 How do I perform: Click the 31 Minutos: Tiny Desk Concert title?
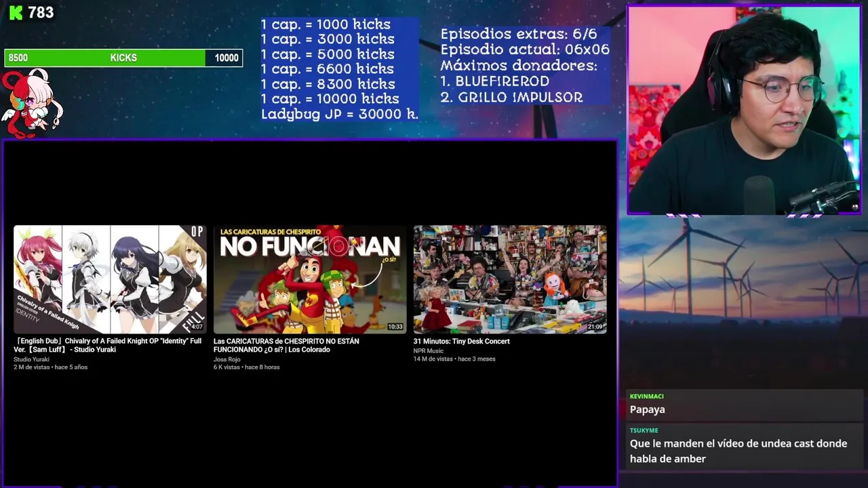(x=462, y=342)
